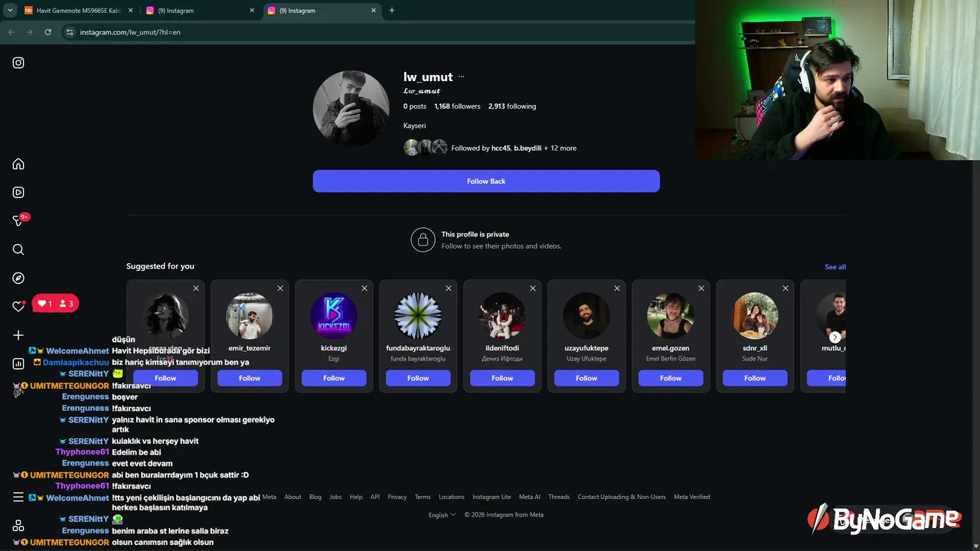This screenshot has height=551, width=980.
Task: Open Explore compass icon
Action: click(18, 278)
